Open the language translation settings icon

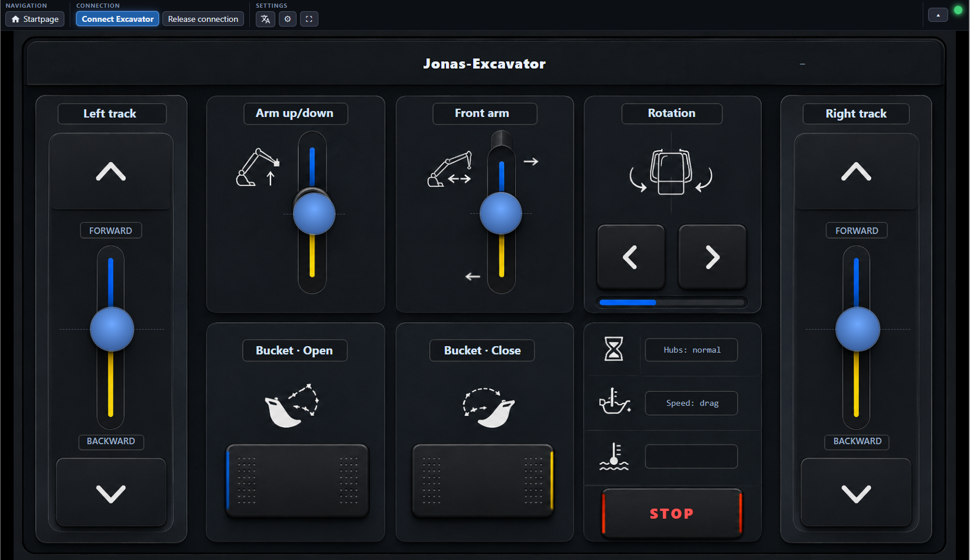(265, 19)
